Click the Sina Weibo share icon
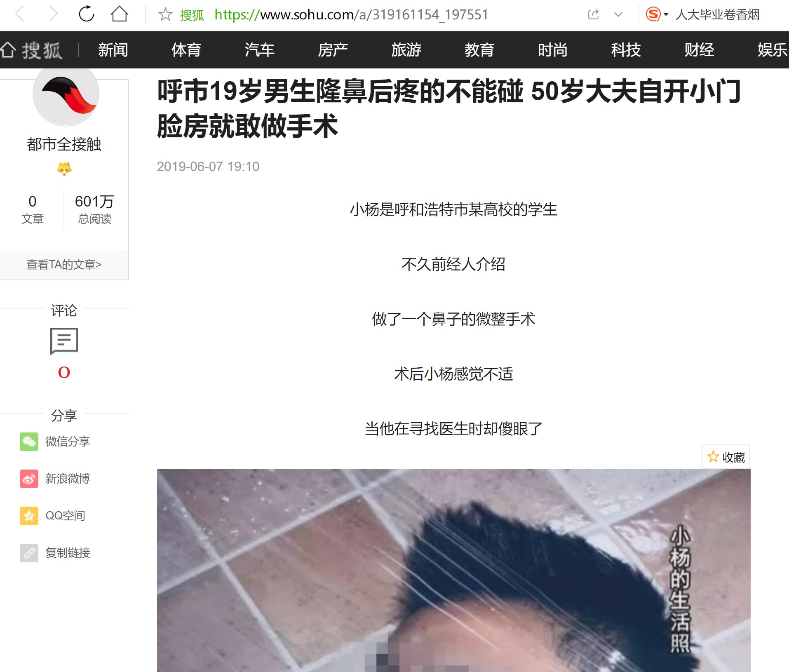This screenshot has height=672, width=789. [x=29, y=479]
